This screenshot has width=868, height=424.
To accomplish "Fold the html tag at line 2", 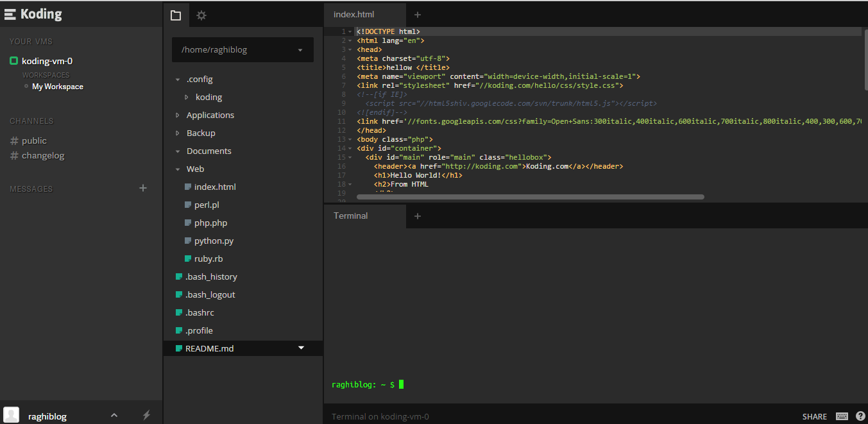I will point(350,40).
